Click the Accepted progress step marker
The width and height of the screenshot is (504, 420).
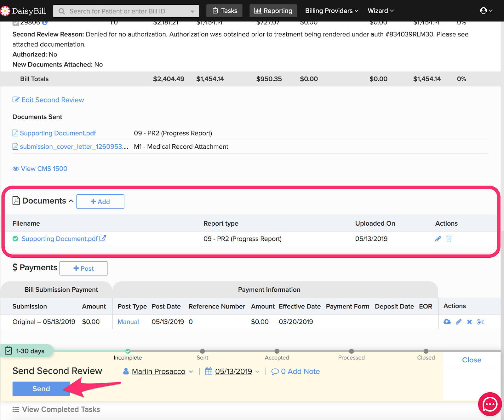[x=277, y=351]
